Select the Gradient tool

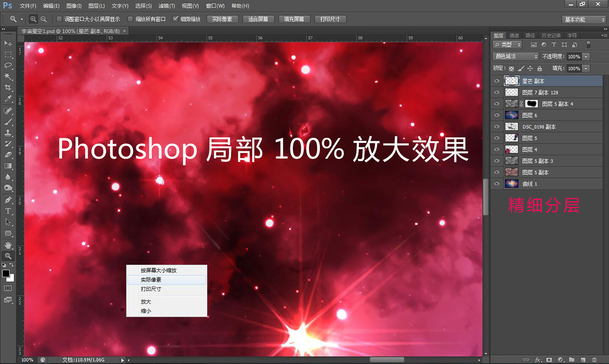click(8, 166)
